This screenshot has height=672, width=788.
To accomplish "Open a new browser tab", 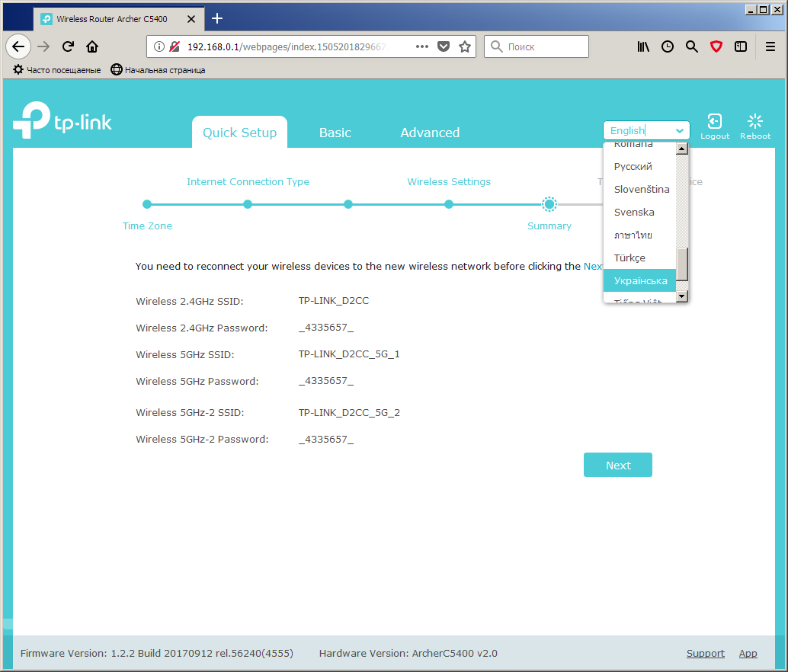I will pos(217,18).
